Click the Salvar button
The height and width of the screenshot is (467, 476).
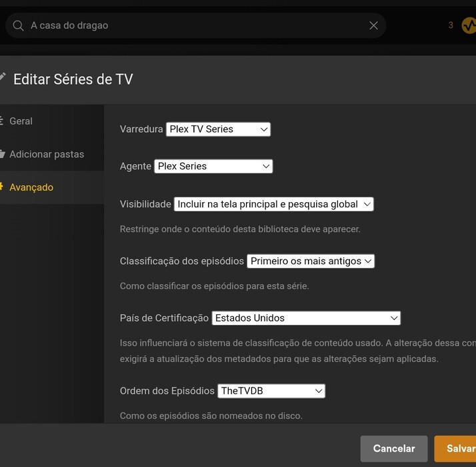point(455,448)
